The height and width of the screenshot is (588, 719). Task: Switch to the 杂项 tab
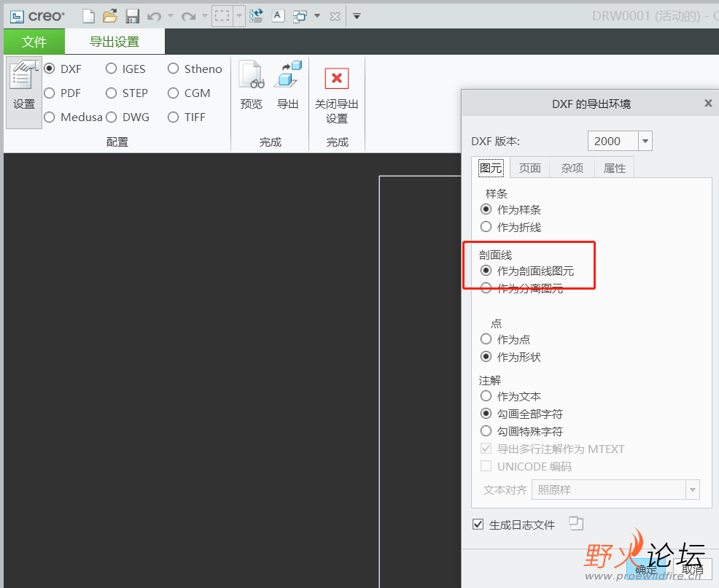pyautogui.click(x=572, y=169)
